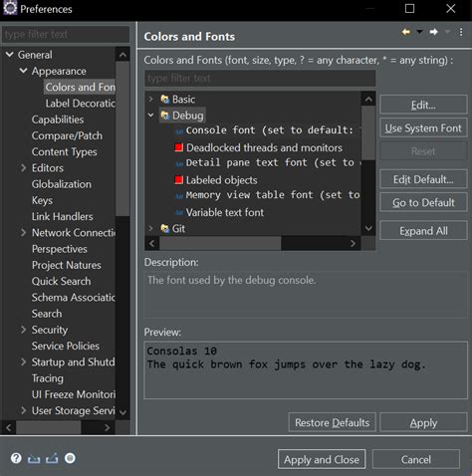Image resolution: width=472 pixels, height=476 pixels.
Task: Click fonts list scrollbar up arrow
Action: click(x=368, y=99)
